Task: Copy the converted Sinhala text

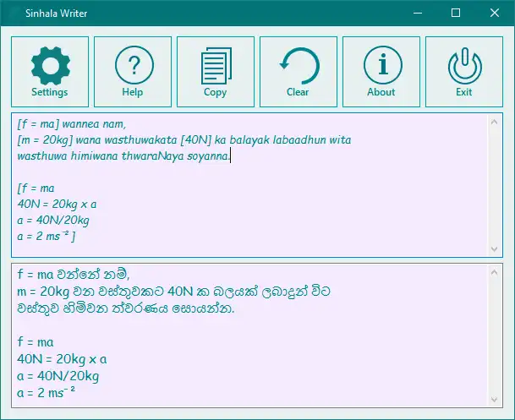Action: point(216,72)
